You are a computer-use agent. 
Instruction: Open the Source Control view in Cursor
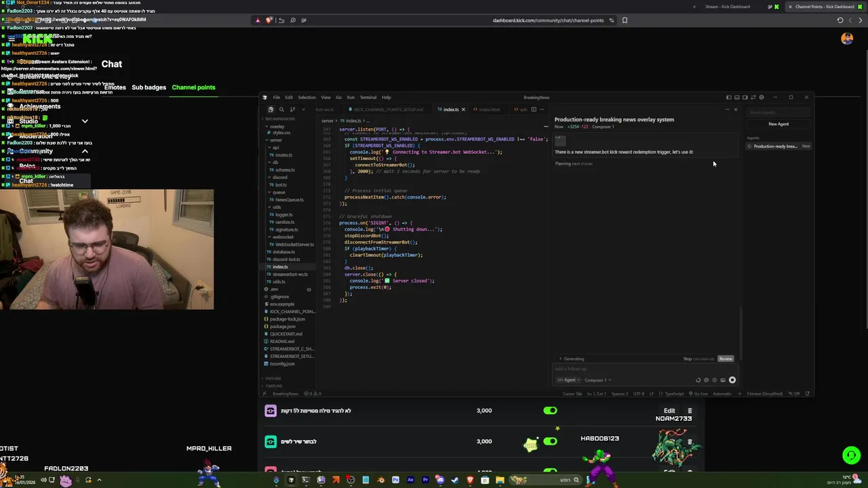(292, 109)
